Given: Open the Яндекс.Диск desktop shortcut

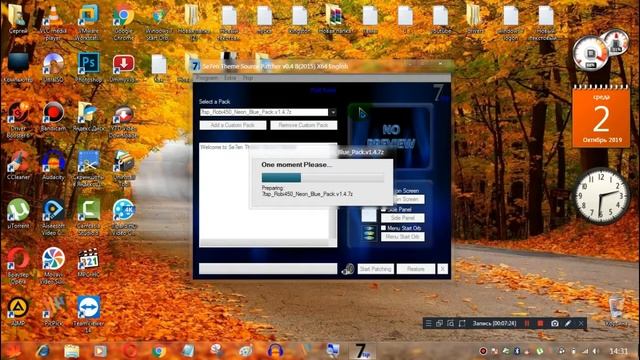Looking at the screenshot, I should [x=88, y=116].
